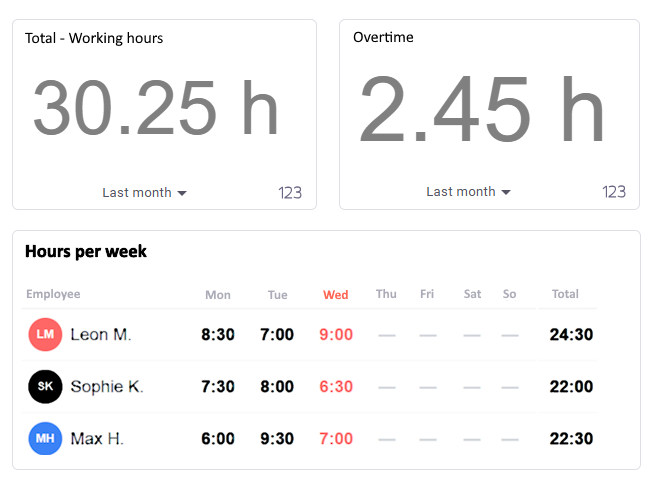
Task: Select the Wed column header
Action: 336,295
